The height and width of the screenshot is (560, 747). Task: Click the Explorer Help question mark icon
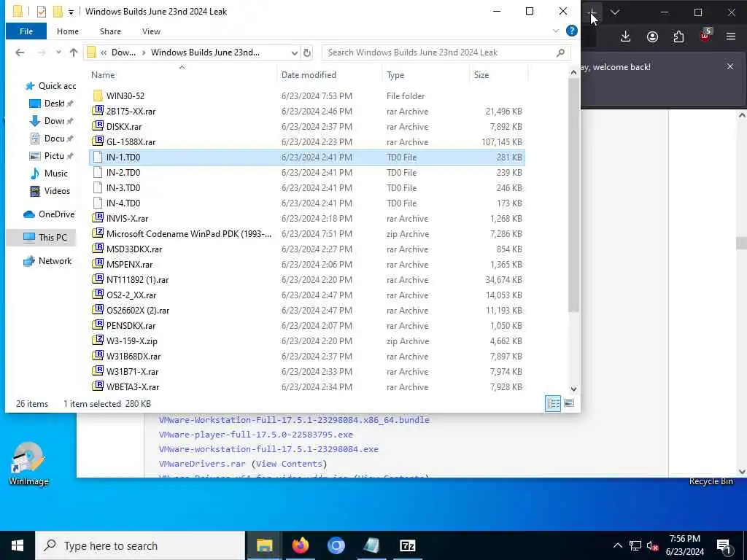(x=571, y=31)
